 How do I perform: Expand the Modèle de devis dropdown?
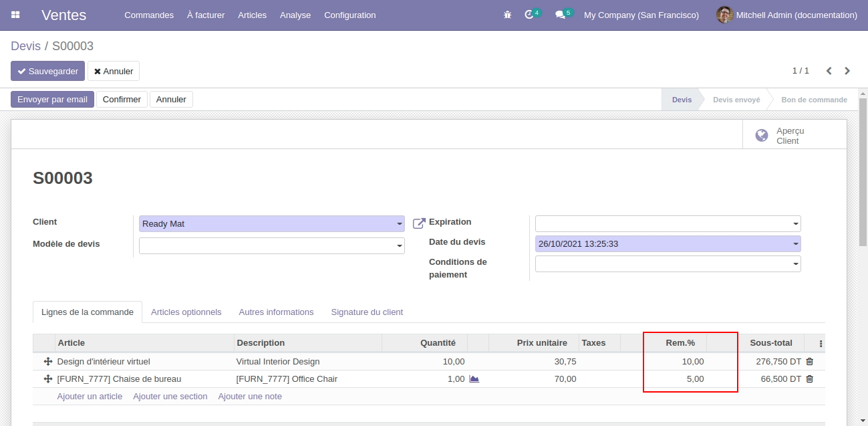click(400, 246)
